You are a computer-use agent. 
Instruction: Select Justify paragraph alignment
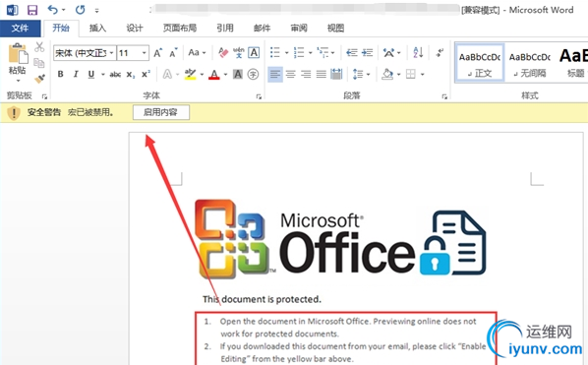pyautogui.click(x=322, y=74)
